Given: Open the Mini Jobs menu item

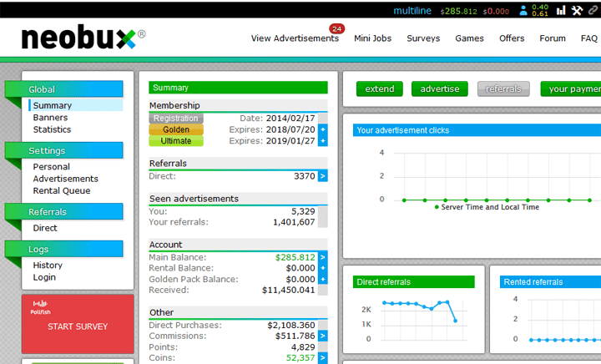Looking at the screenshot, I should click(x=372, y=38).
